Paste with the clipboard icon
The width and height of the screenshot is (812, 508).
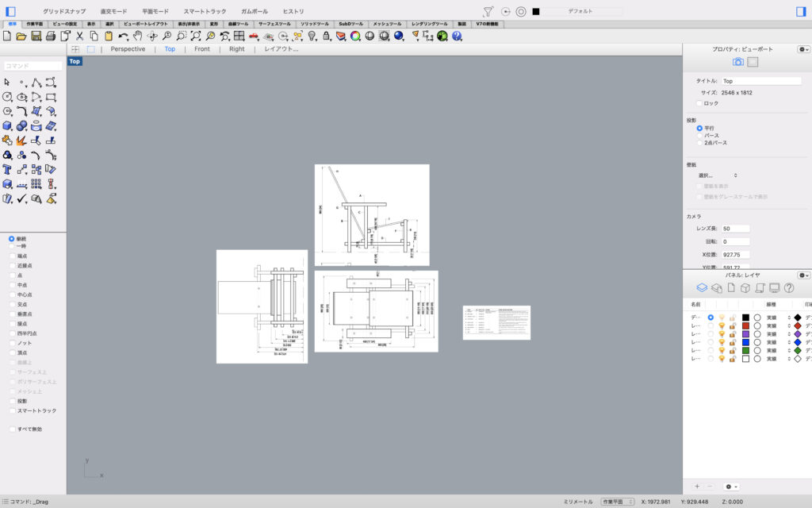108,36
